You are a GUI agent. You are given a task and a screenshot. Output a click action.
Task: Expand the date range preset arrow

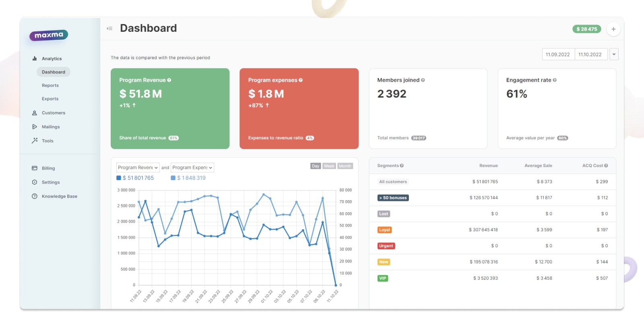pos(614,54)
